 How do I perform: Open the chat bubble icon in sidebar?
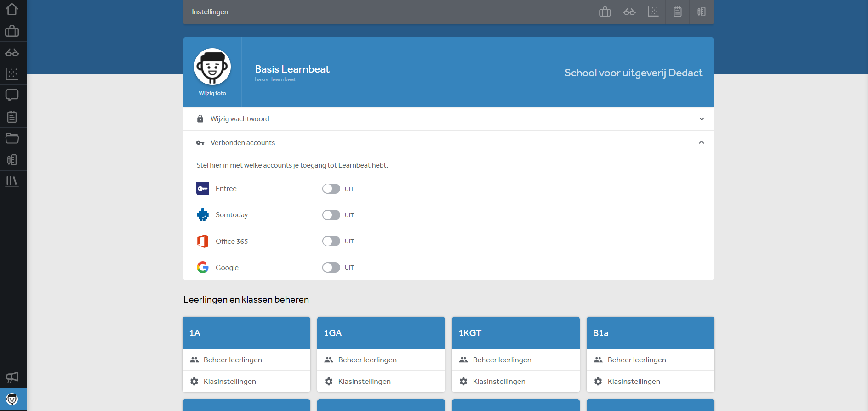[12, 95]
